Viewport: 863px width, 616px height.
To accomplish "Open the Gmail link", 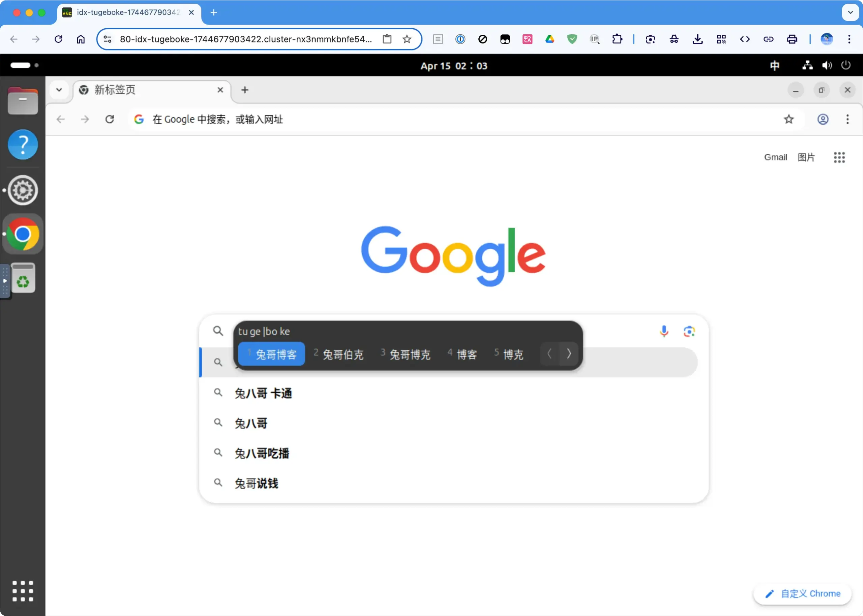I will pyautogui.click(x=775, y=157).
